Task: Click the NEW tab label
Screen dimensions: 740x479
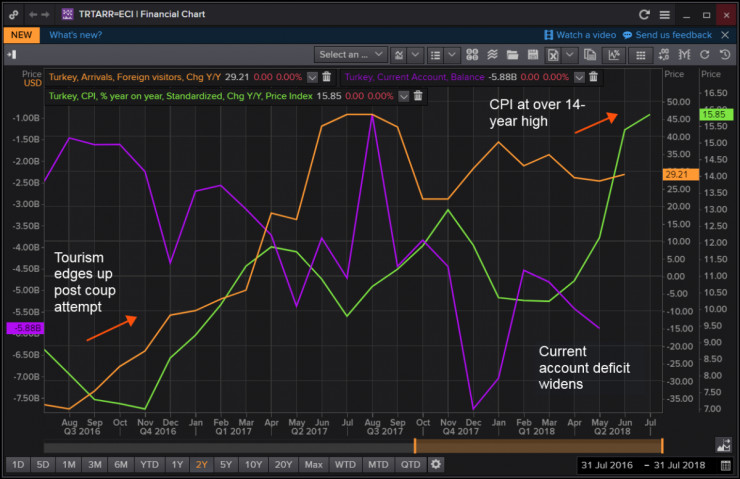Action: pos(21,35)
